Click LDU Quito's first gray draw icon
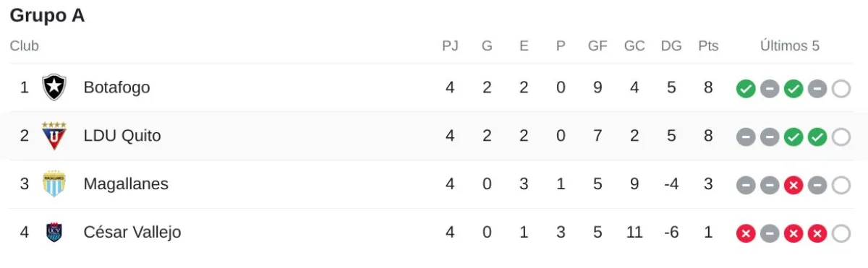Image resolution: width=868 pixels, height=268 pixels. (746, 137)
